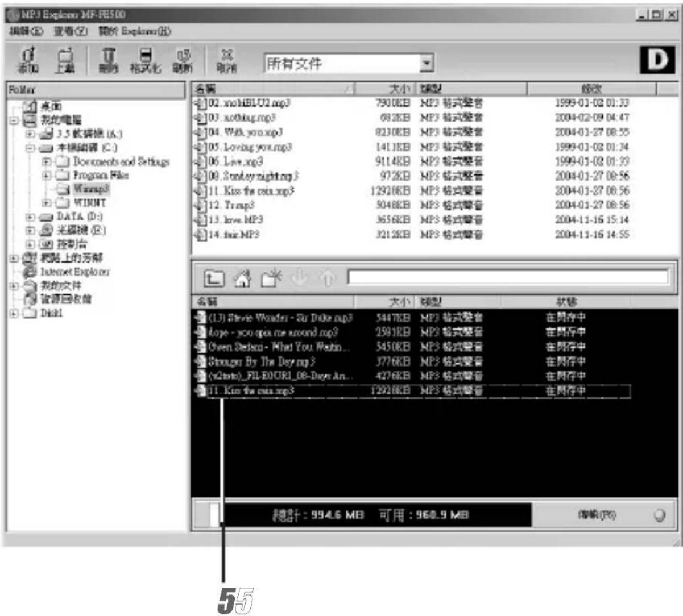Screen dimensions: 683x616
Task: Click the file icon of 02 mp3 row
Action: (200, 103)
